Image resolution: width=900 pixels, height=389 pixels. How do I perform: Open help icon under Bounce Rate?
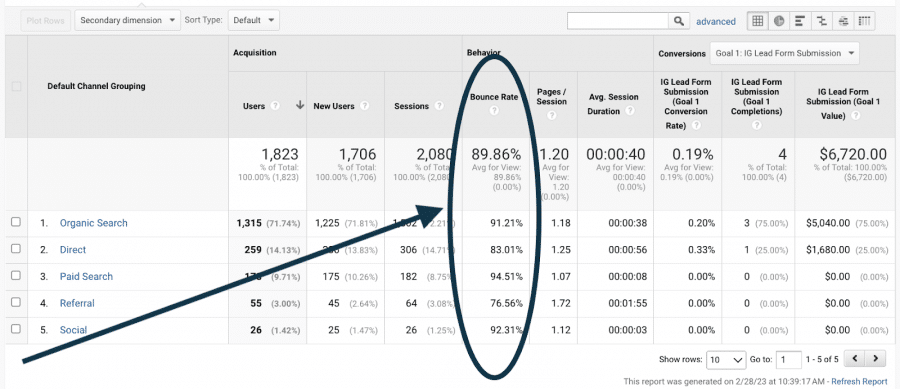point(494,111)
